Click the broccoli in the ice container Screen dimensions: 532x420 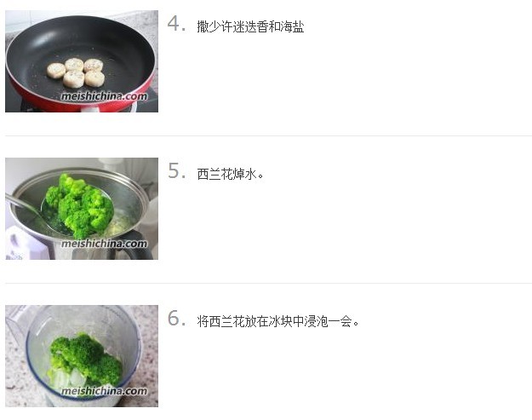(86, 358)
